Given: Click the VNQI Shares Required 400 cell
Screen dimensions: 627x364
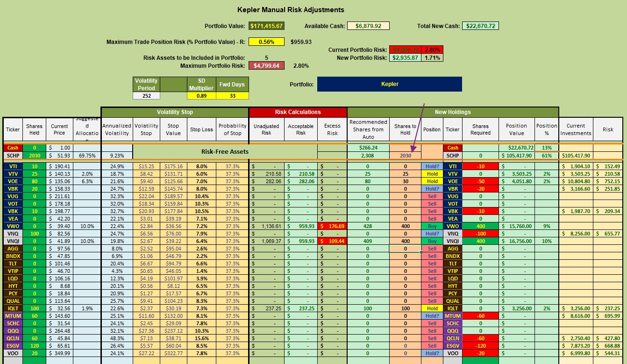Looking at the screenshot, I should click(x=480, y=241).
